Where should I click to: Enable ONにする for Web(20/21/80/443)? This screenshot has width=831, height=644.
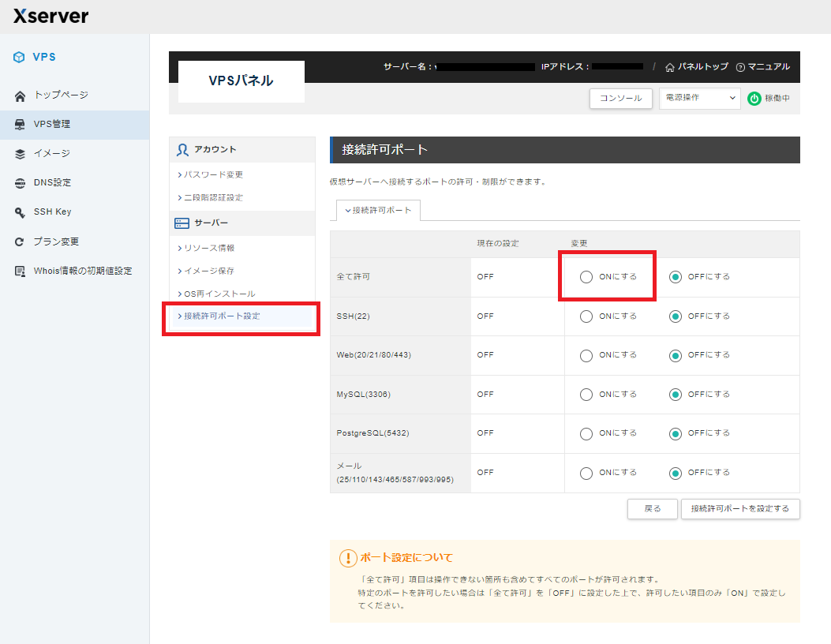click(586, 355)
